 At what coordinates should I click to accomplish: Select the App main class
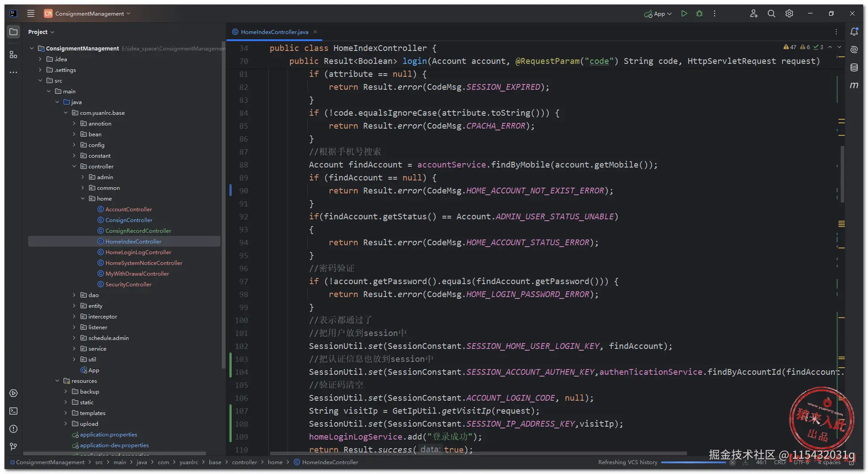93,370
